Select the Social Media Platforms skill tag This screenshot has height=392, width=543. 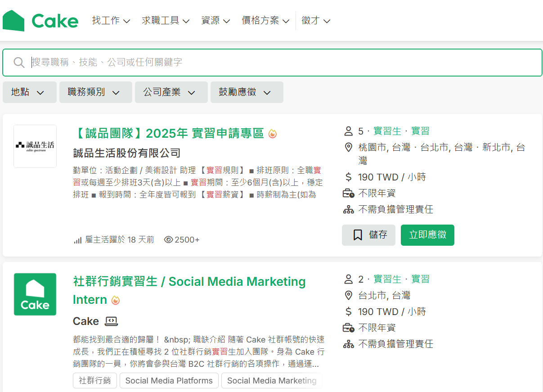click(x=169, y=380)
